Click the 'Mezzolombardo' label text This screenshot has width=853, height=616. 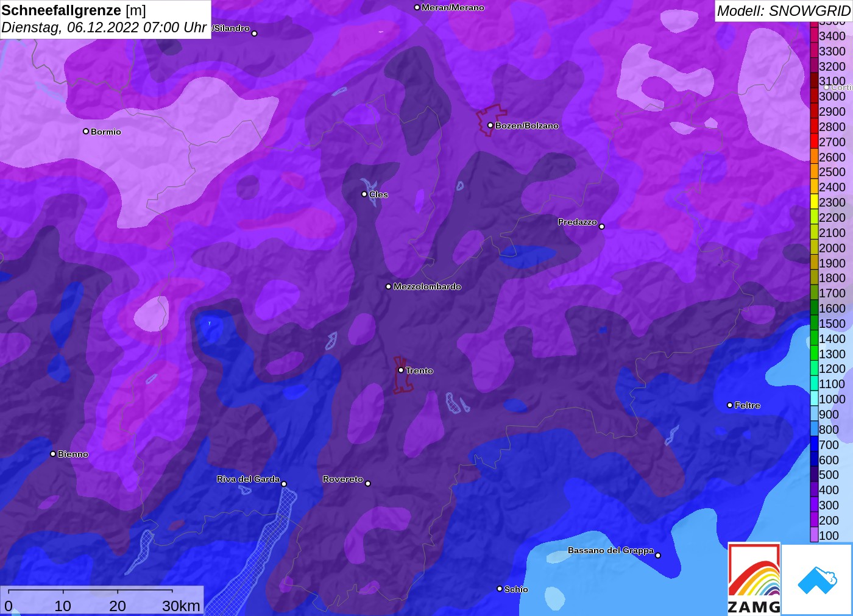[x=427, y=286]
